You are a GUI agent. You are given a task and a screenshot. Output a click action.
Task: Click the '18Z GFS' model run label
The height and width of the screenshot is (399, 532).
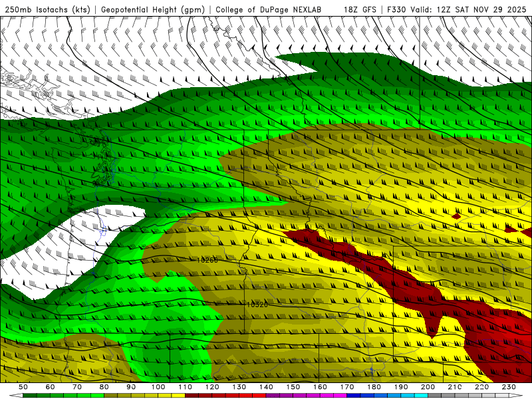[360, 9]
